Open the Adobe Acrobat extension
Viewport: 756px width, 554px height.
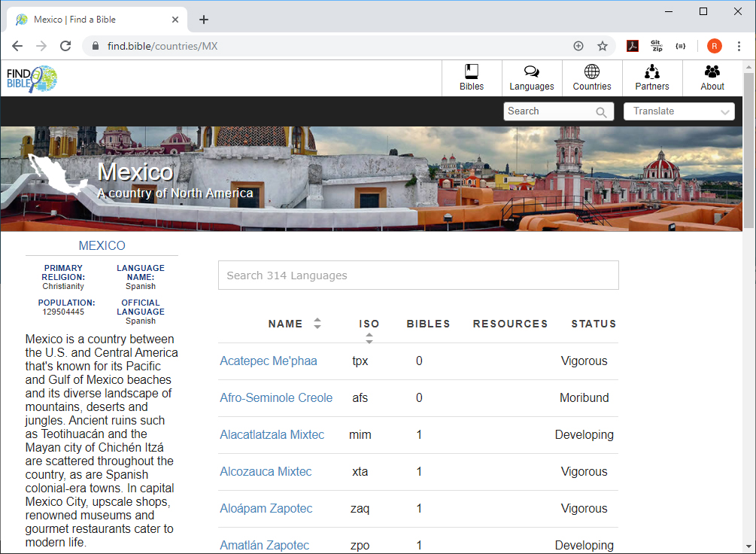click(633, 46)
